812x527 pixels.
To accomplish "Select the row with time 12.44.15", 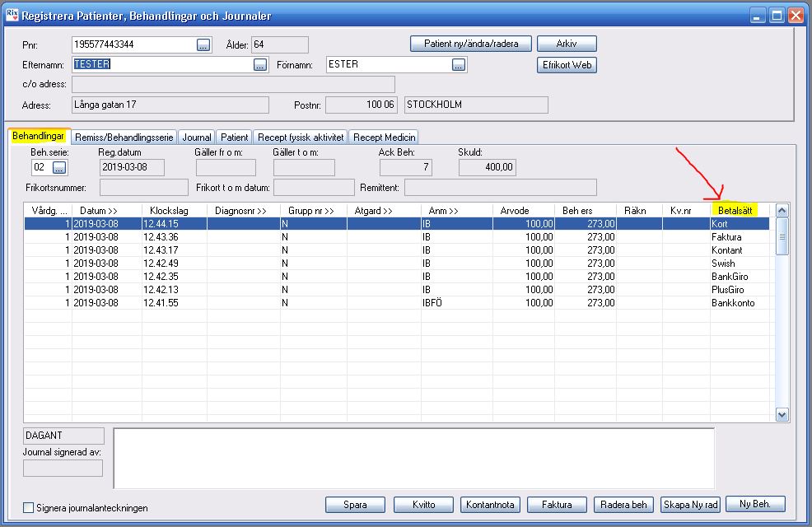I will (x=397, y=224).
